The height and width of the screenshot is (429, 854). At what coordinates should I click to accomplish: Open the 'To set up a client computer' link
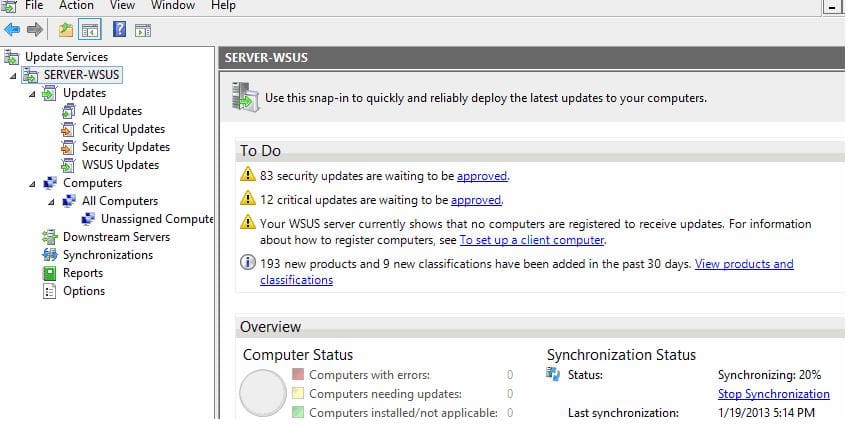tap(531, 240)
